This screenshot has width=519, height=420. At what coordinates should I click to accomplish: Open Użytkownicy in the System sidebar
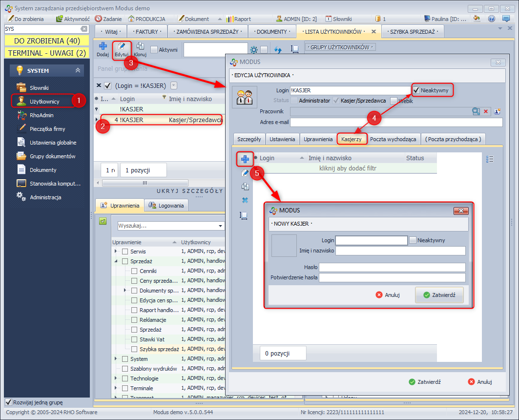44,102
